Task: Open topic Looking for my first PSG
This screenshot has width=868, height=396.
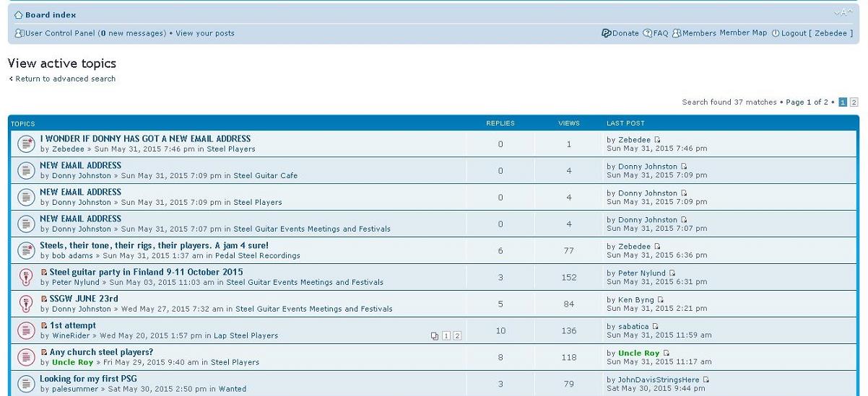Action: pos(88,379)
